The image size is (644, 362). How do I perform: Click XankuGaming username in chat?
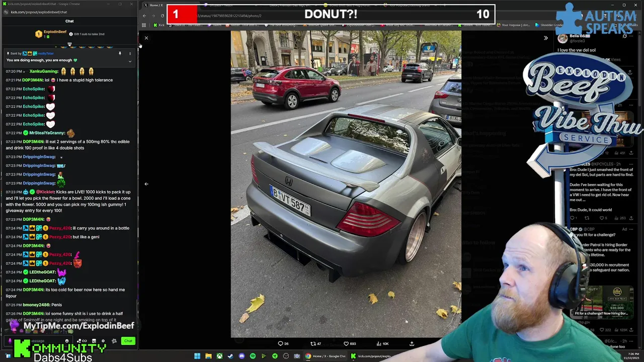click(x=44, y=71)
